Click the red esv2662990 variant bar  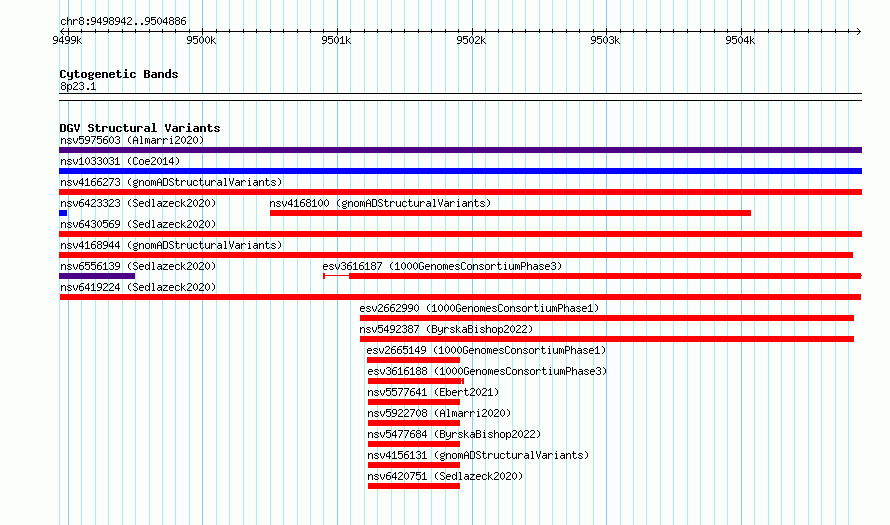click(607, 318)
